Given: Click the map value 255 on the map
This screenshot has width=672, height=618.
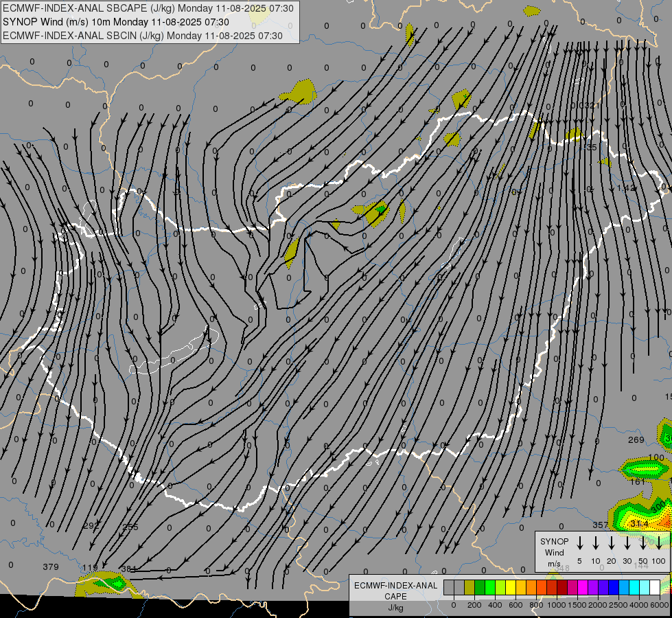Looking at the screenshot, I should point(130,527).
